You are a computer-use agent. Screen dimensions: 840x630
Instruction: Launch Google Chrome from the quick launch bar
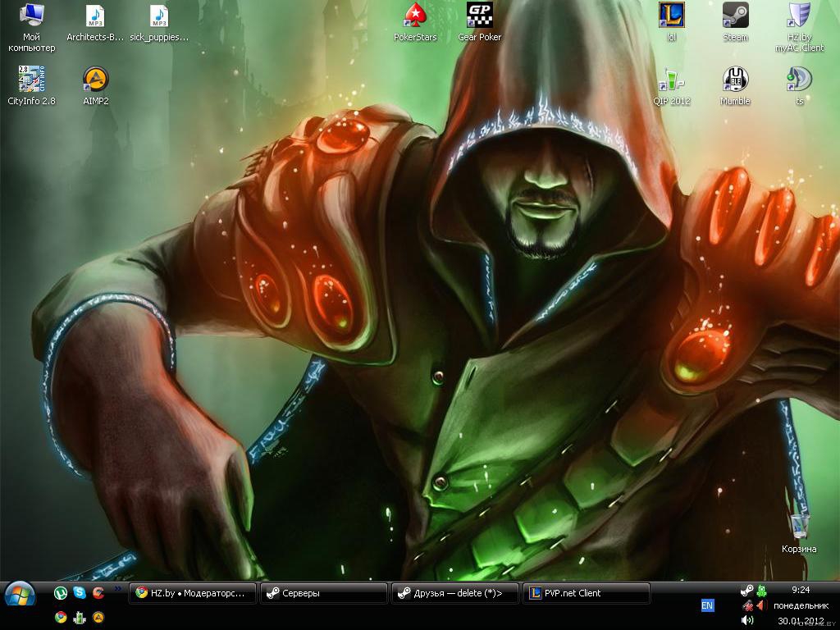point(61,617)
